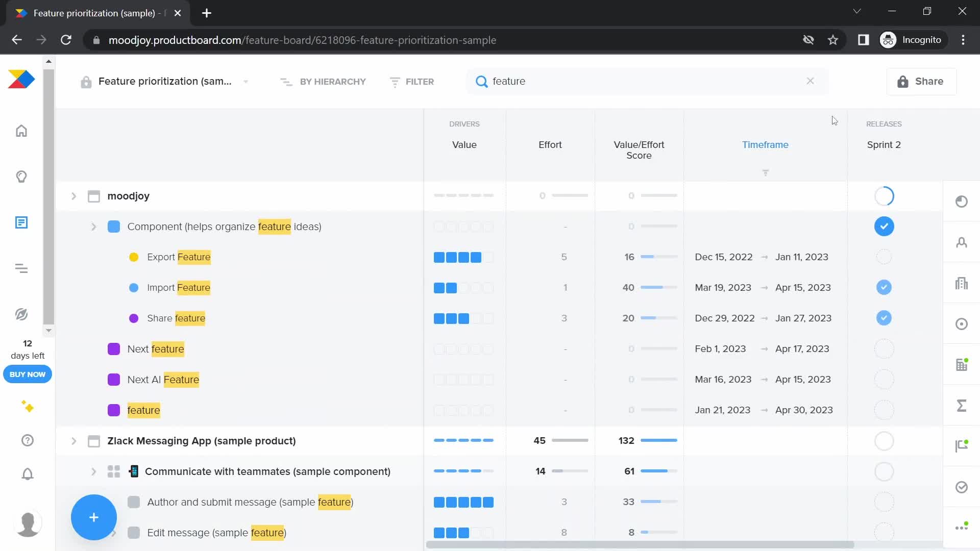Toggle Sprint 2 release for Import Feature

(884, 287)
